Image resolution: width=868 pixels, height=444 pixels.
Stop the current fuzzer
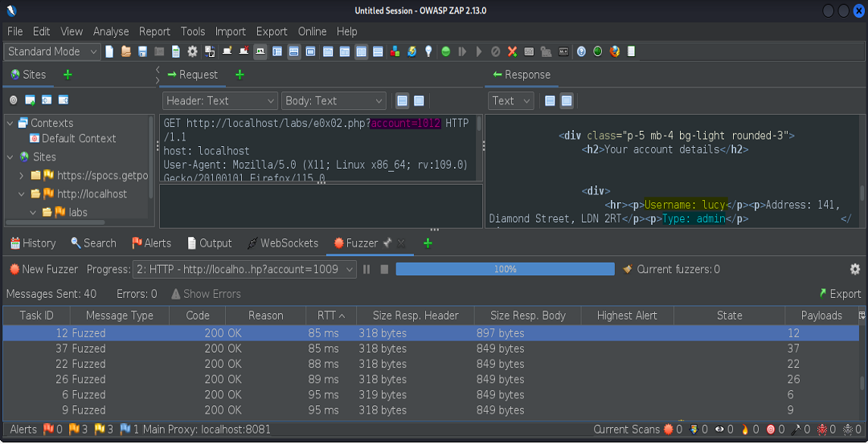pyautogui.click(x=383, y=269)
